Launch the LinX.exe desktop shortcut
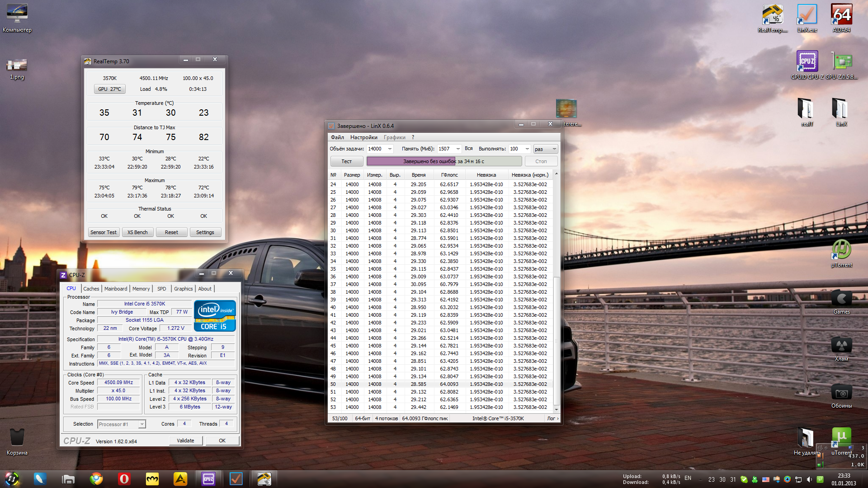The image size is (868, 488). tap(807, 18)
